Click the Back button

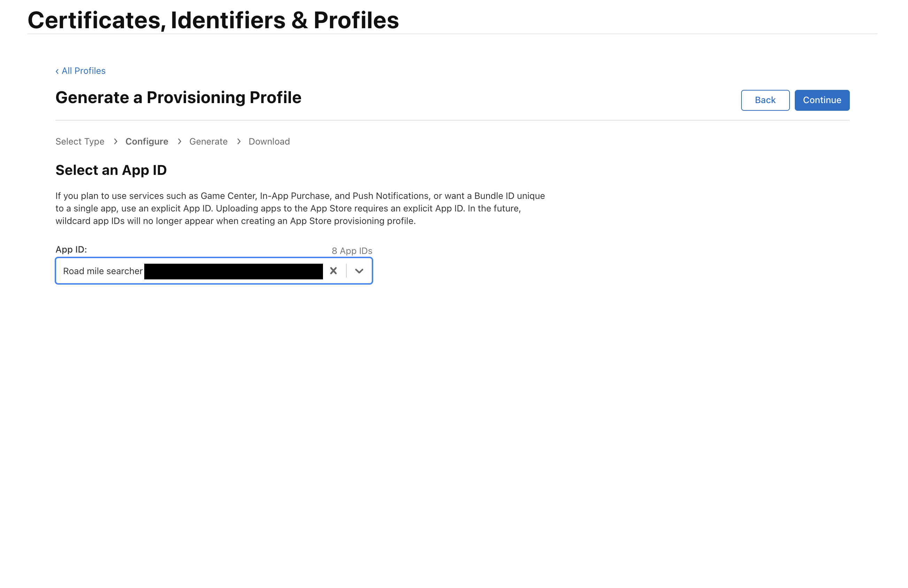point(764,100)
